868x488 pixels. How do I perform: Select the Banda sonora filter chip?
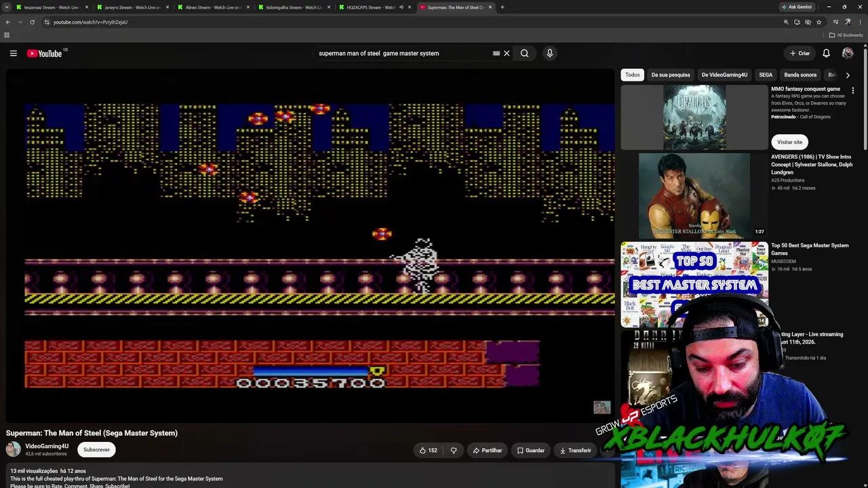pos(800,75)
